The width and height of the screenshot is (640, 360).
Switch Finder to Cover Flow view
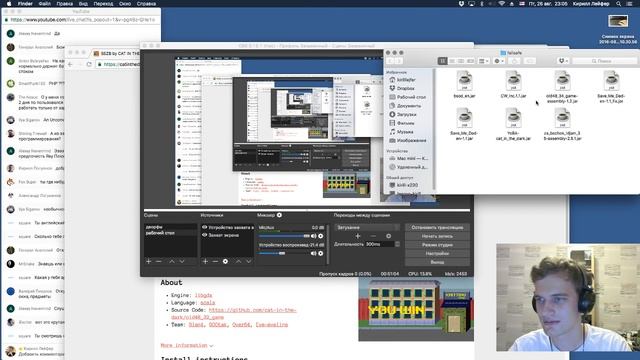coord(471,61)
